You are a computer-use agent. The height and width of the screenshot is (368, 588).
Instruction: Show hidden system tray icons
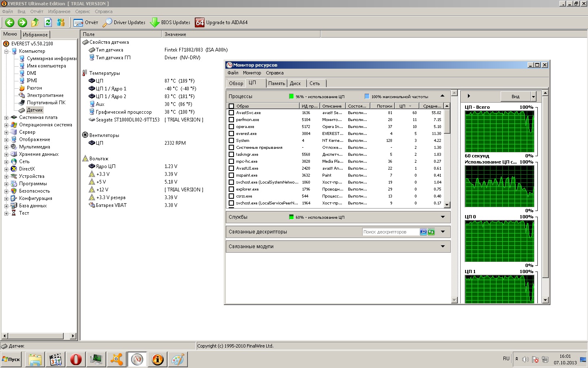pyautogui.click(x=517, y=359)
